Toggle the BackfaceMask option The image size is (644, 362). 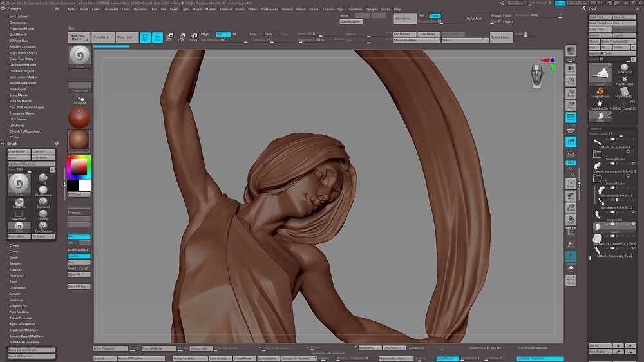tap(79, 250)
